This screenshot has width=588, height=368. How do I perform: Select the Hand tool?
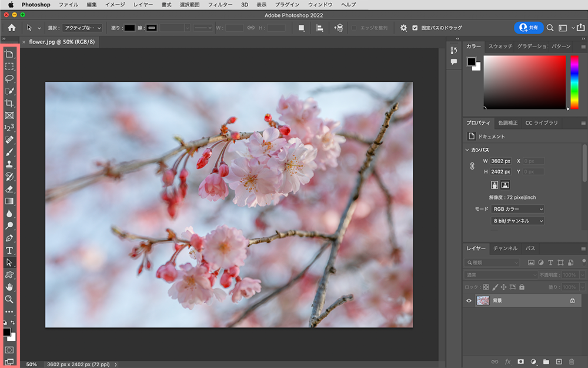click(x=9, y=287)
